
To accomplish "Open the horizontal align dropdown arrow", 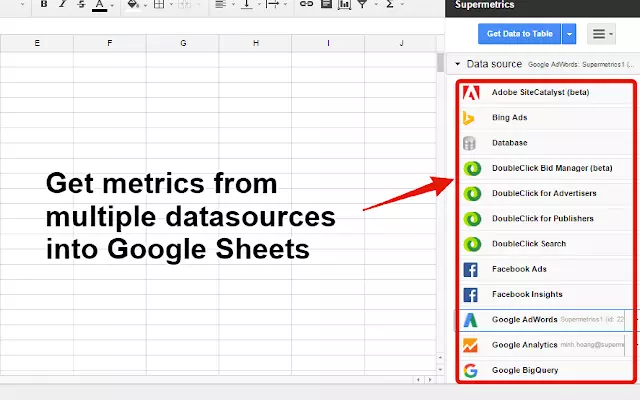I will point(233,4).
